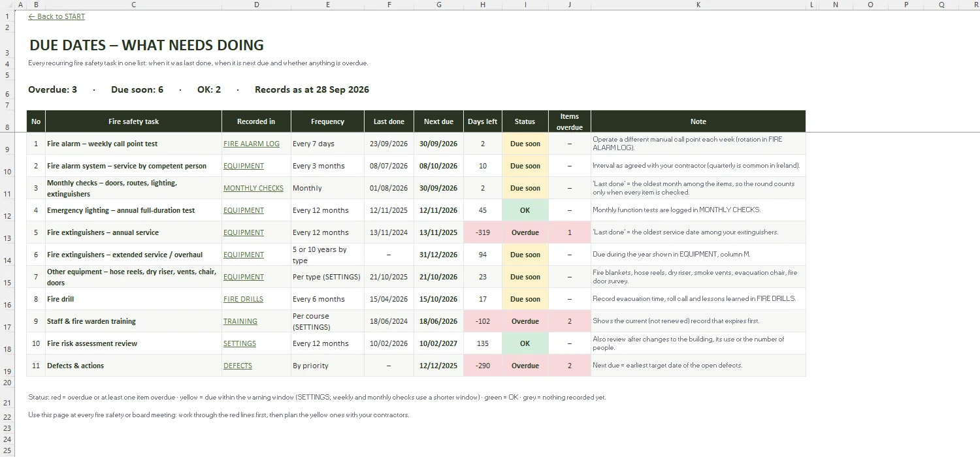Screen dimensions: 980x457
Task: Click the 'Last done' header cell
Action: pyautogui.click(x=389, y=121)
